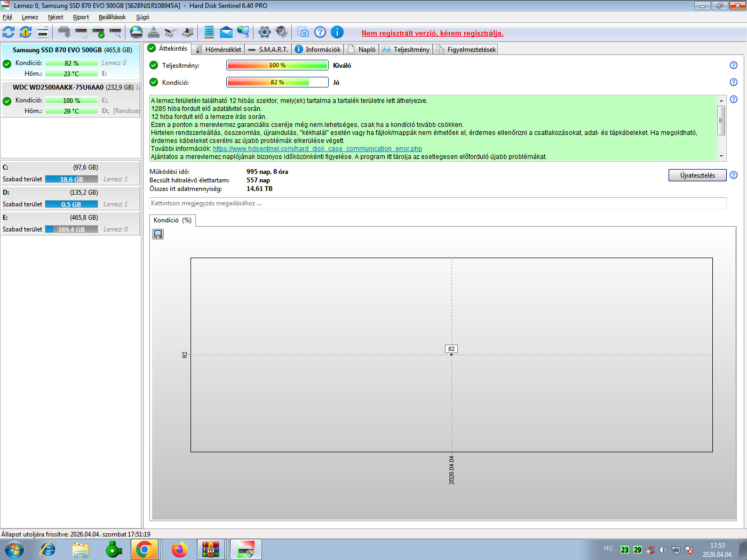Click the disk panel layout toolbar icon
Viewport: 747px width, 560px height.
click(43, 32)
